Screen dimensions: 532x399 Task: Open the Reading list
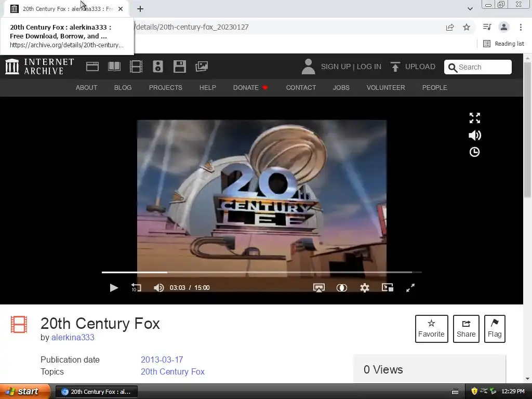[503, 44]
